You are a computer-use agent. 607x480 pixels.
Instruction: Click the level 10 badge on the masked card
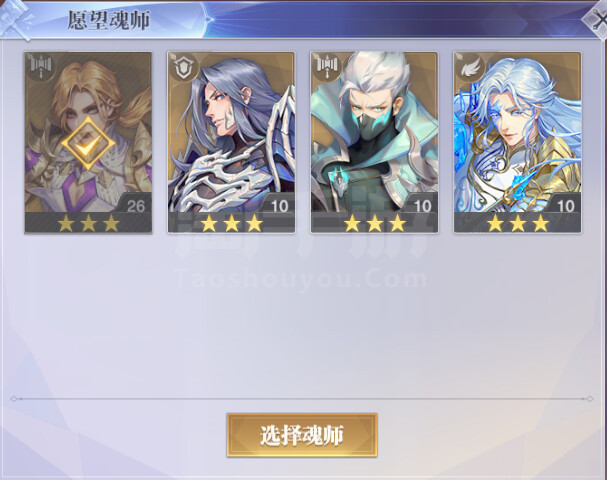point(422,206)
